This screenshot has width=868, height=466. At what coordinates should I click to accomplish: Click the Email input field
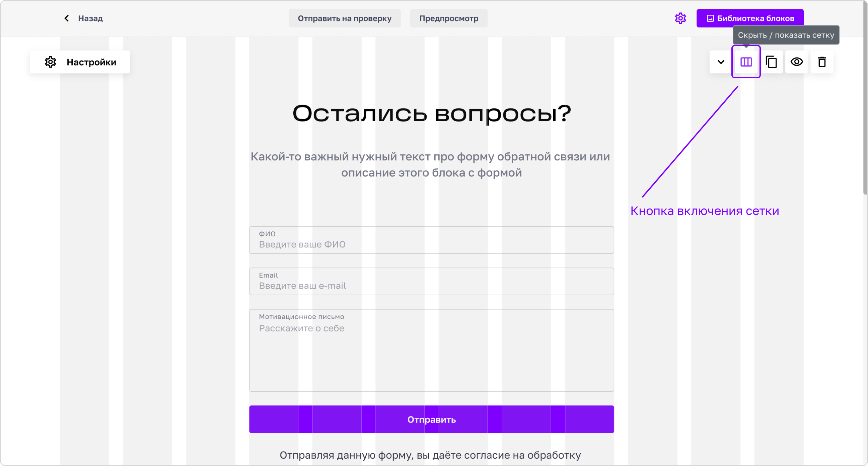(431, 281)
